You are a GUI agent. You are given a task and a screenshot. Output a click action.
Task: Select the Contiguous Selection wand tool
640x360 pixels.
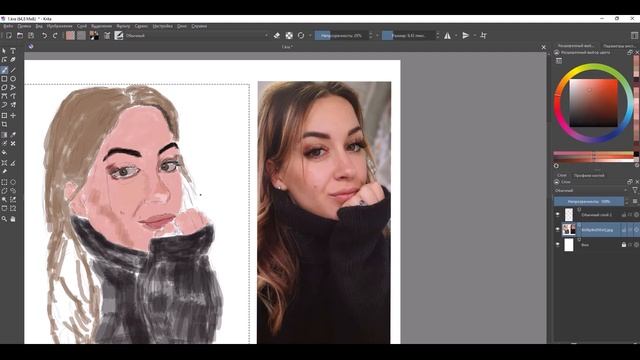pos(4,200)
